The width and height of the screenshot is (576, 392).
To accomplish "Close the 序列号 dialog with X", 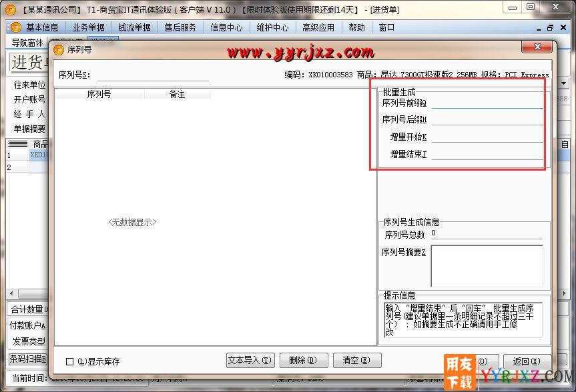I will (x=537, y=48).
